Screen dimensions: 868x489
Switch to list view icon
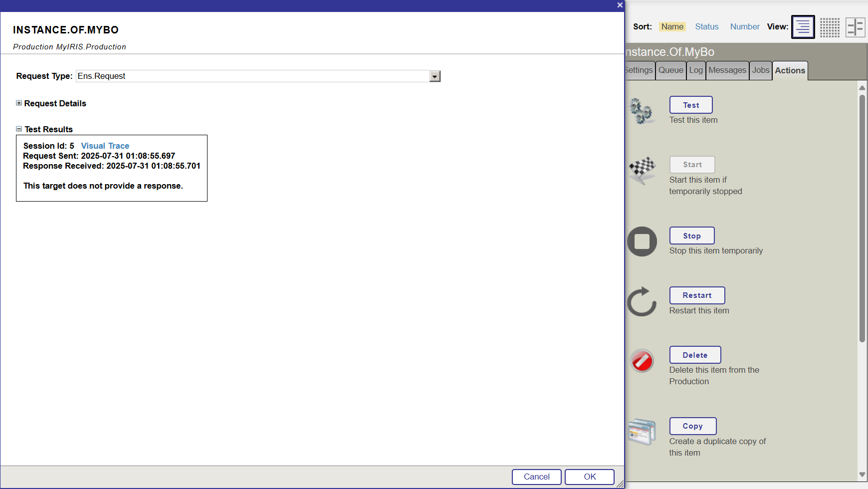(x=803, y=27)
